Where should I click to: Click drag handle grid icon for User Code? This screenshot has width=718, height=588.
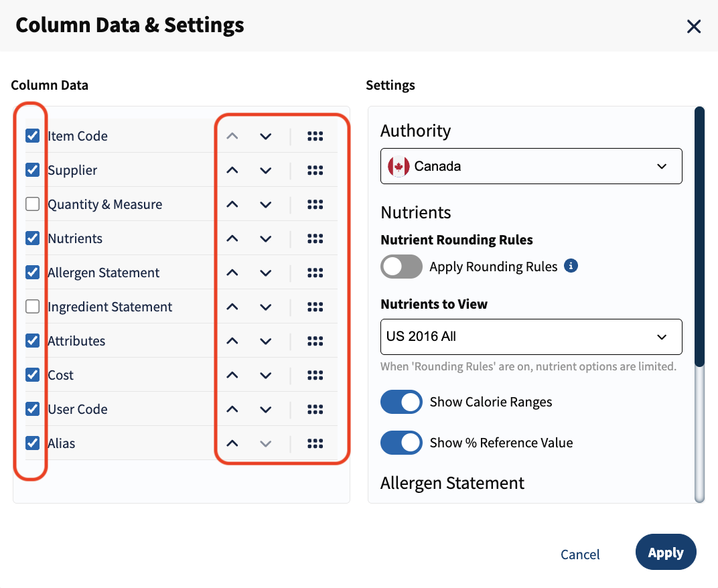click(315, 409)
